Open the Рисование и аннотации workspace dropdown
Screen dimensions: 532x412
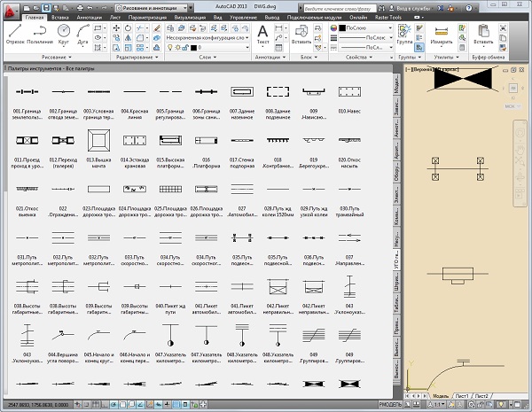[x=149, y=6]
